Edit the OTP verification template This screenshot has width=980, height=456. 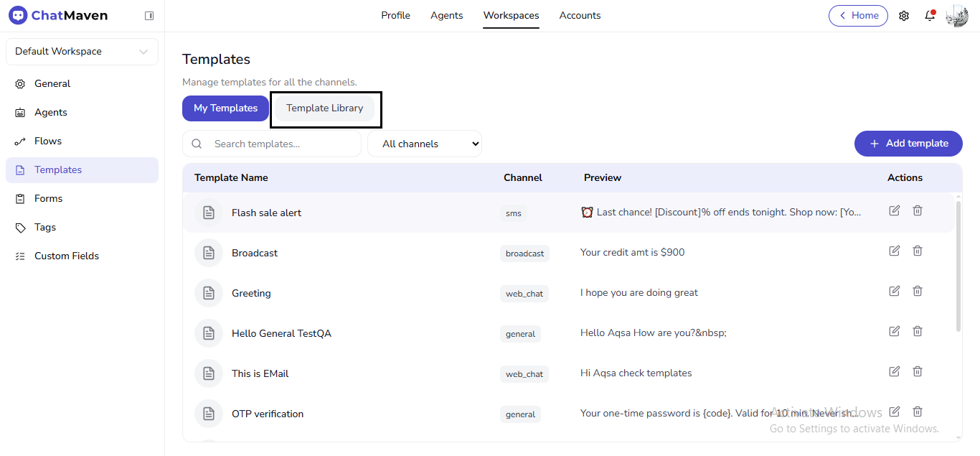click(894, 411)
